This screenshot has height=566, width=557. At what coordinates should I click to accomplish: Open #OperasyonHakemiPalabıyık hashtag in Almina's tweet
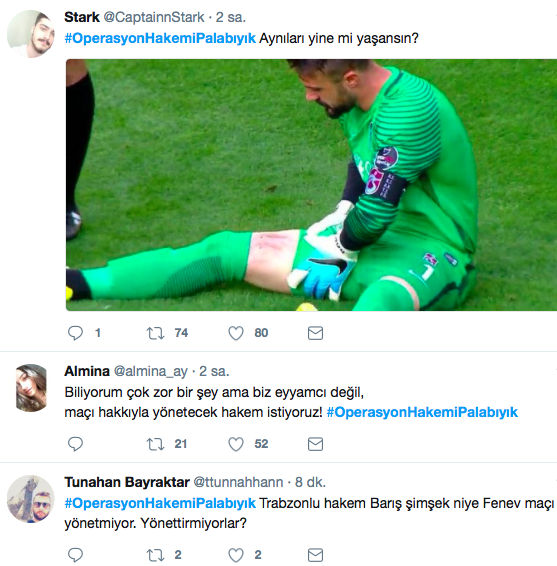click(422, 412)
